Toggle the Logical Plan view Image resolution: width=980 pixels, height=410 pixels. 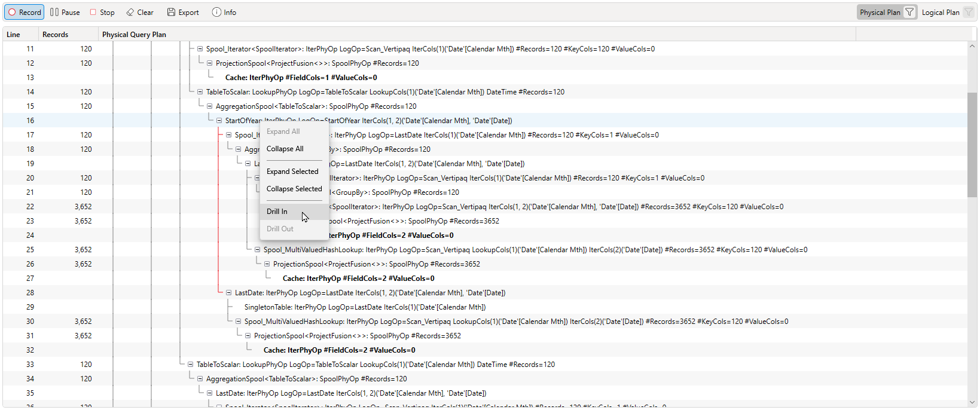click(x=940, y=12)
